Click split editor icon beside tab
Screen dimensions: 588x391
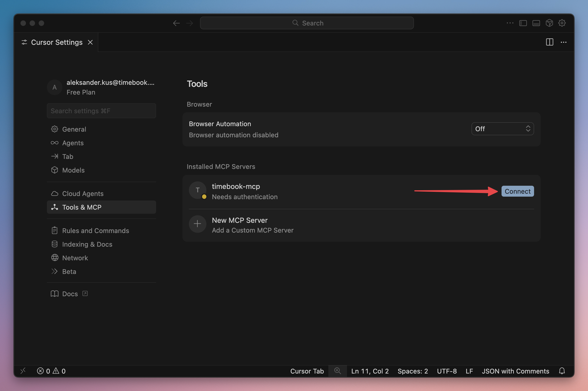click(549, 42)
